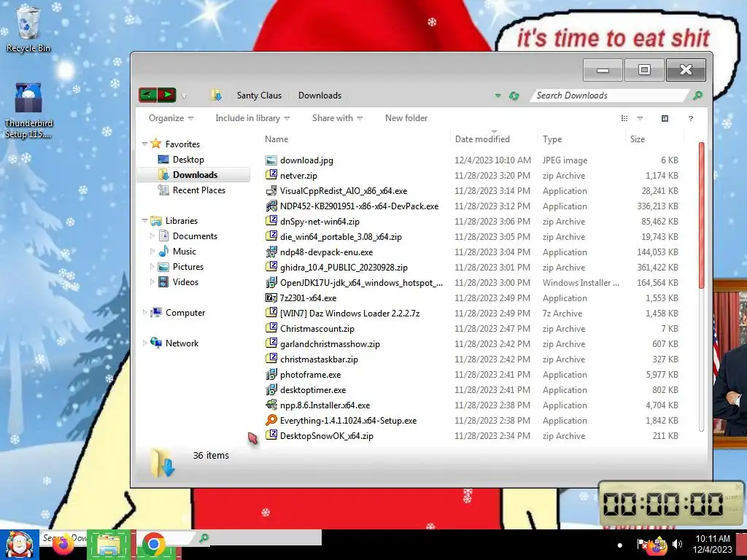Click the help question mark icon
Viewport: 747px width, 560px height.
click(691, 119)
